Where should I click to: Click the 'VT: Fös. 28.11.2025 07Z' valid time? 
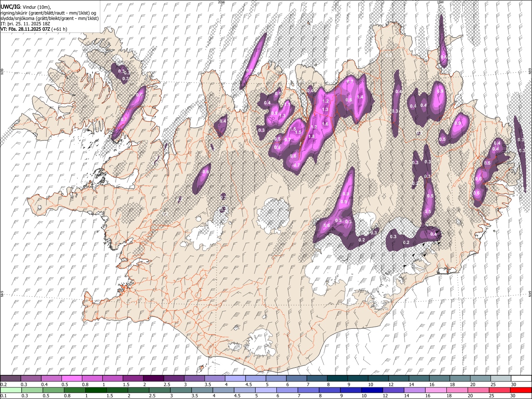25,29
